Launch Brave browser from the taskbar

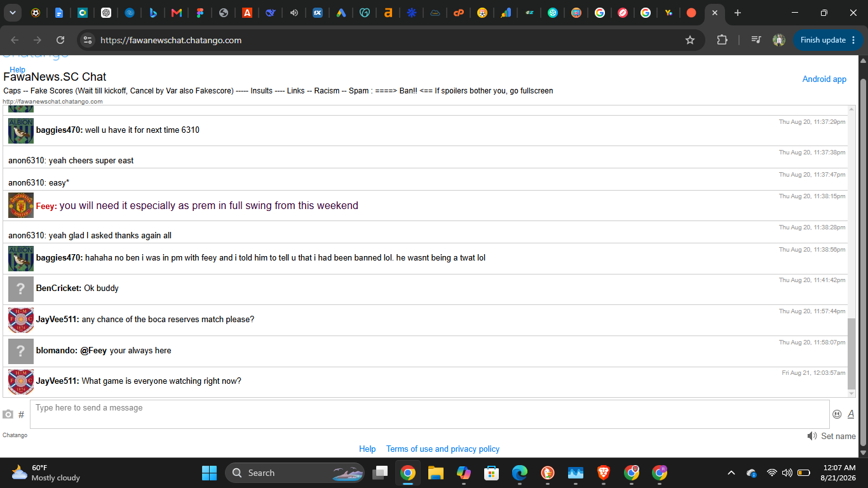coord(604,473)
